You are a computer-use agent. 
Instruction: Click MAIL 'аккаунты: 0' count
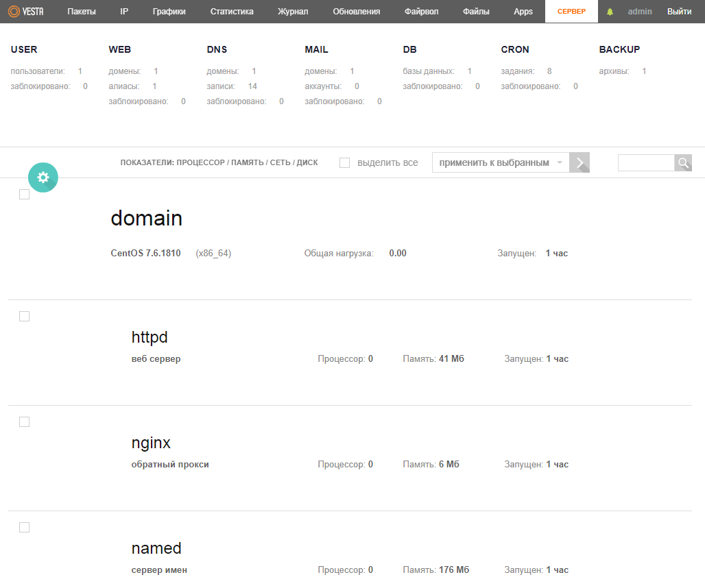332,86
